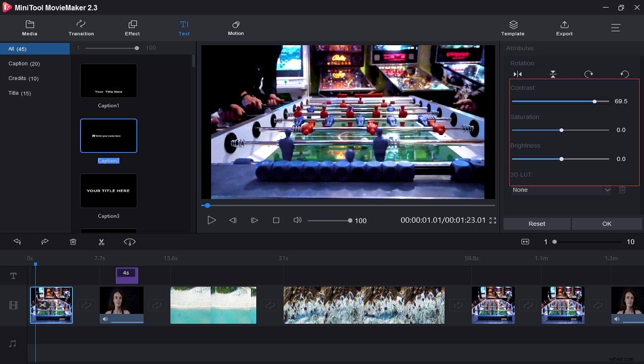This screenshot has height=364, width=644.
Task: Click the Reset button
Action: tap(537, 223)
